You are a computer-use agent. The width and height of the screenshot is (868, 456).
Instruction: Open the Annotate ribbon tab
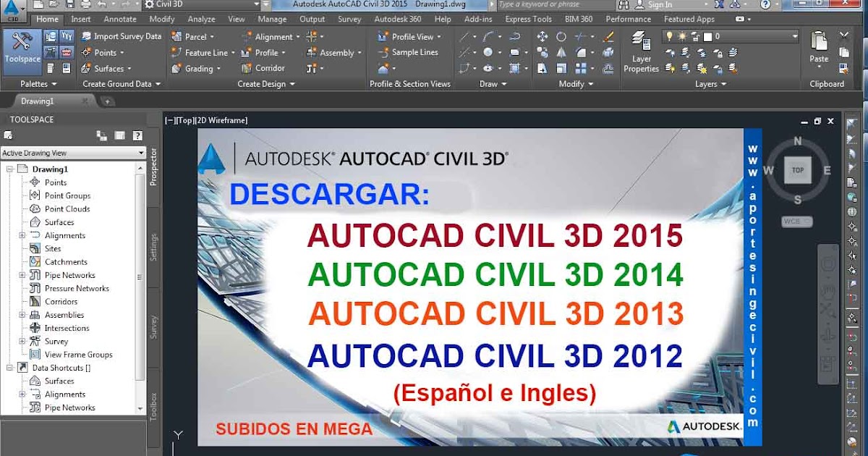[x=120, y=20]
